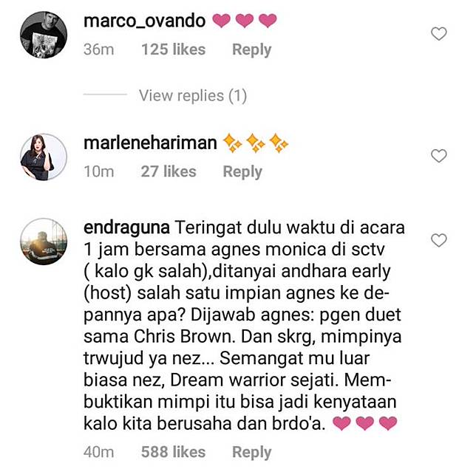Viewport: 476px width, 469px height.
Task: Click the 36m timestamp
Action: pos(98,49)
